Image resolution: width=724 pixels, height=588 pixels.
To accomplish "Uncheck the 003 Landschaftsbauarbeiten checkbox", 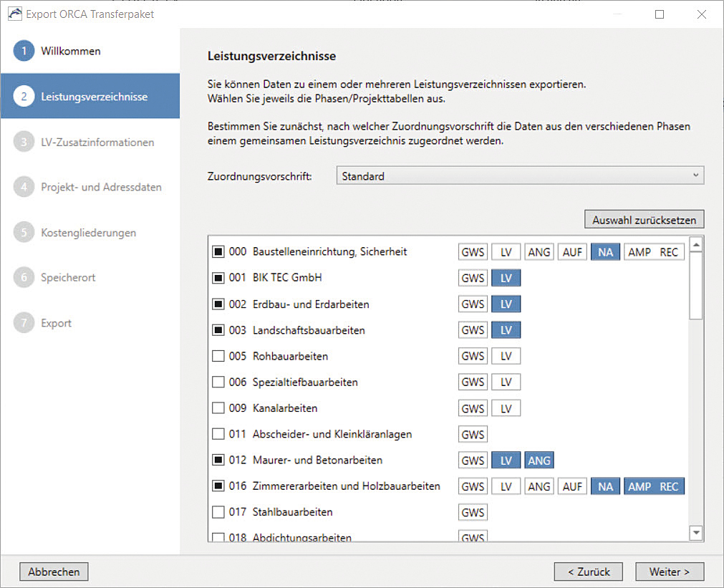I will (218, 330).
